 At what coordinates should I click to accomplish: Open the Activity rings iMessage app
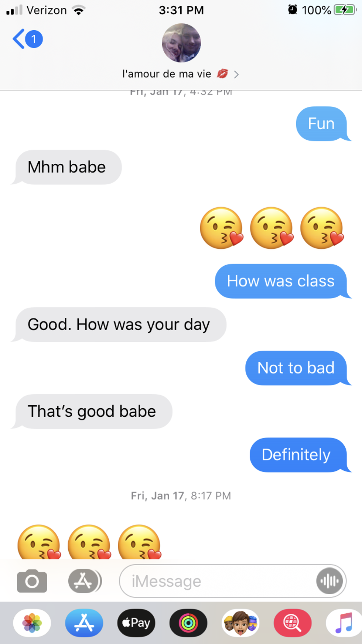coord(188,623)
